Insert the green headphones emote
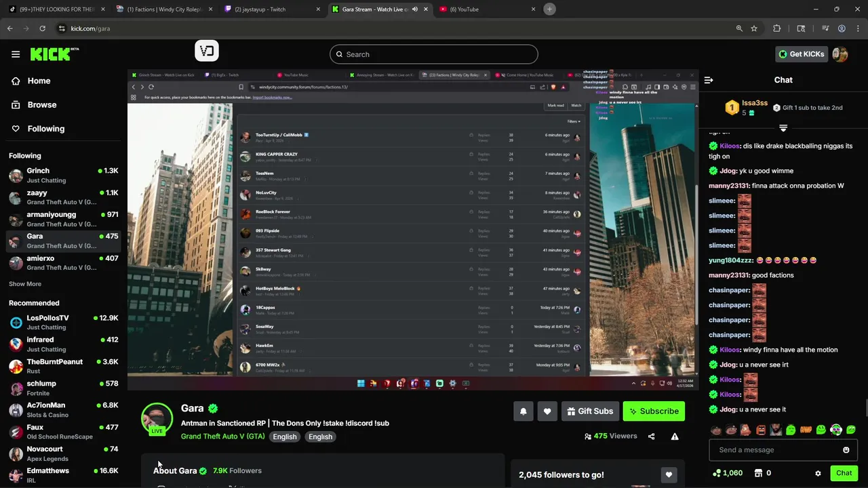 pos(836,430)
